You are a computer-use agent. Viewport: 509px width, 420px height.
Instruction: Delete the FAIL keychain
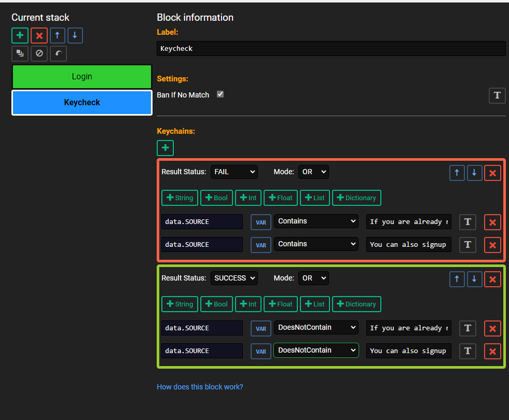pos(492,173)
